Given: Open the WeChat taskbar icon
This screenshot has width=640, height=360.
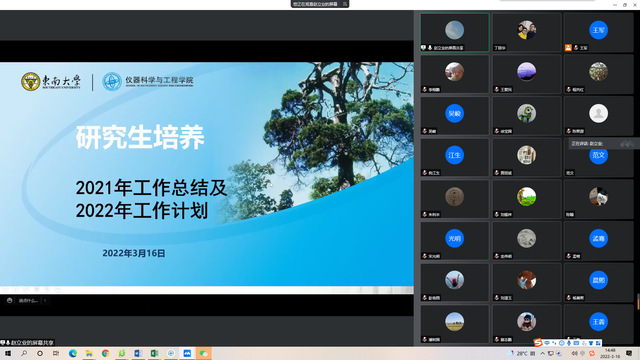Looking at the screenshot, I should 203,353.
